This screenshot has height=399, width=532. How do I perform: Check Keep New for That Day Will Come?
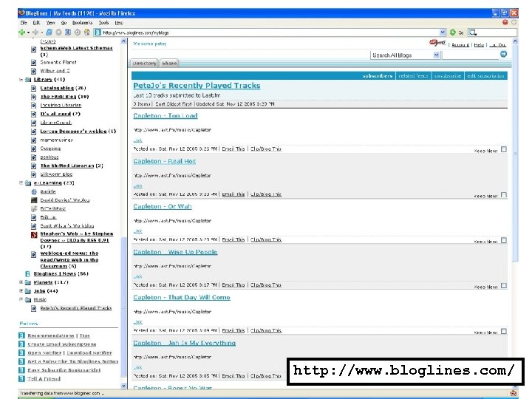click(504, 331)
